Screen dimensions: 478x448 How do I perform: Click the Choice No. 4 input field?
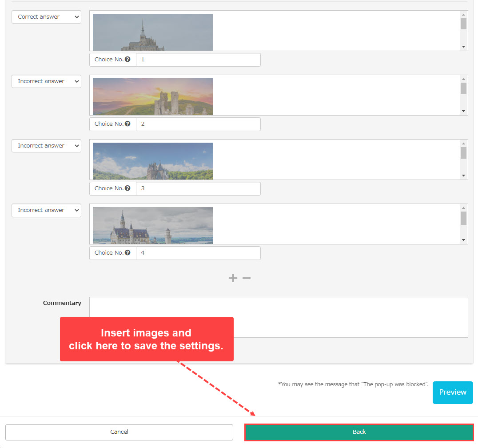pyautogui.click(x=198, y=253)
